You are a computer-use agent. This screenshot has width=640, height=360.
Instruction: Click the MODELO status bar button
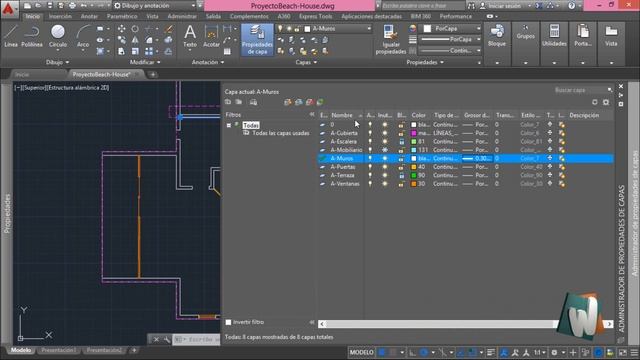tap(362, 352)
